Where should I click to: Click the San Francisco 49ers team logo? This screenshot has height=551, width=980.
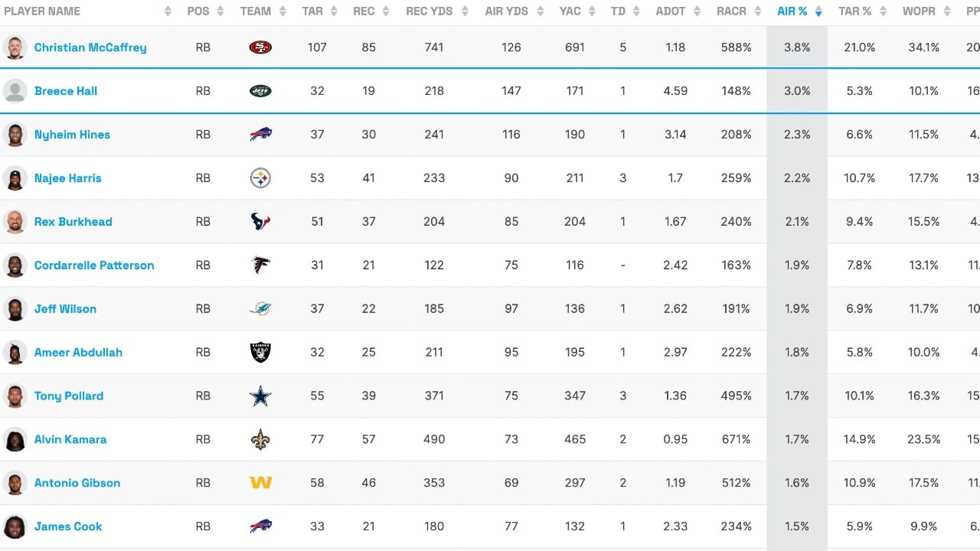[x=260, y=47]
